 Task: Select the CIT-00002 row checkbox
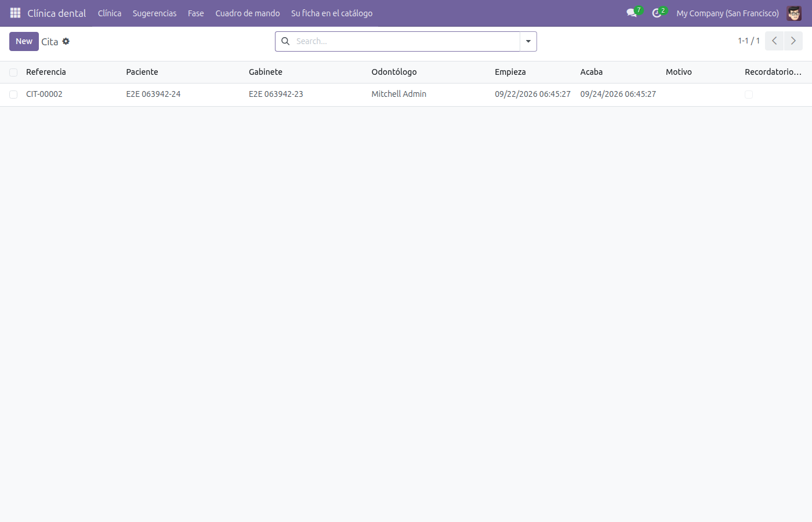tap(13, 95)
